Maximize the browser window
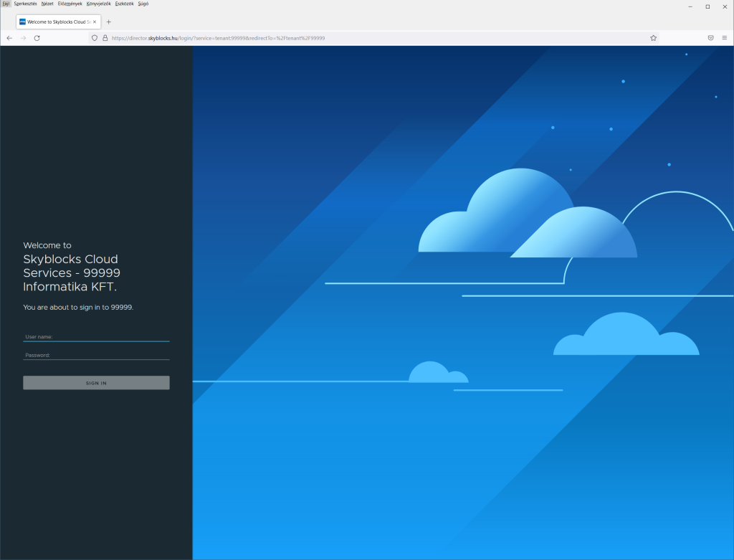 click(x=707, y=6)
